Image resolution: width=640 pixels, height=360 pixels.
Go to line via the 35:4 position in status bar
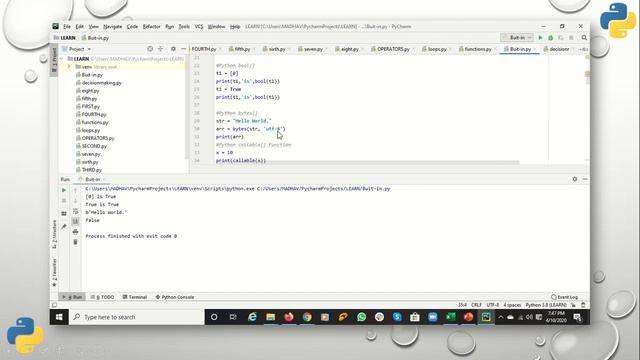click(x=462, y=305)
